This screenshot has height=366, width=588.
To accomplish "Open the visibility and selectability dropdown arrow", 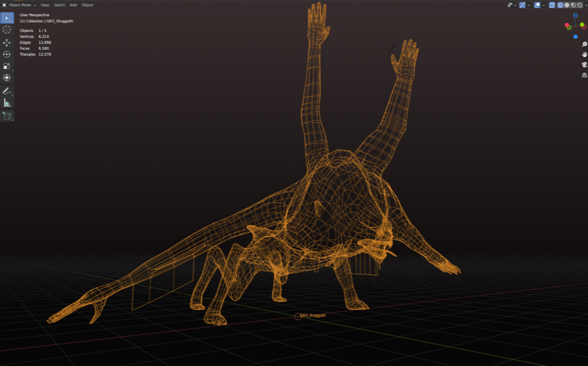I will point(515,5).
